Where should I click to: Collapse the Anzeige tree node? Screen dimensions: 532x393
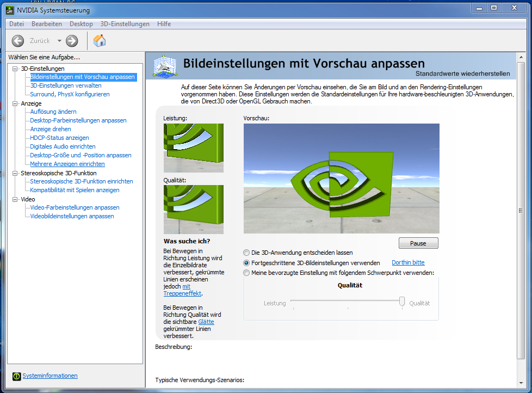15,103
